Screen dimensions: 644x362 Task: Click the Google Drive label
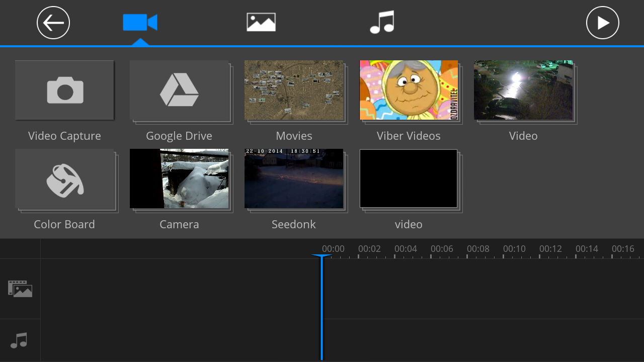click(x=179, y=136)
